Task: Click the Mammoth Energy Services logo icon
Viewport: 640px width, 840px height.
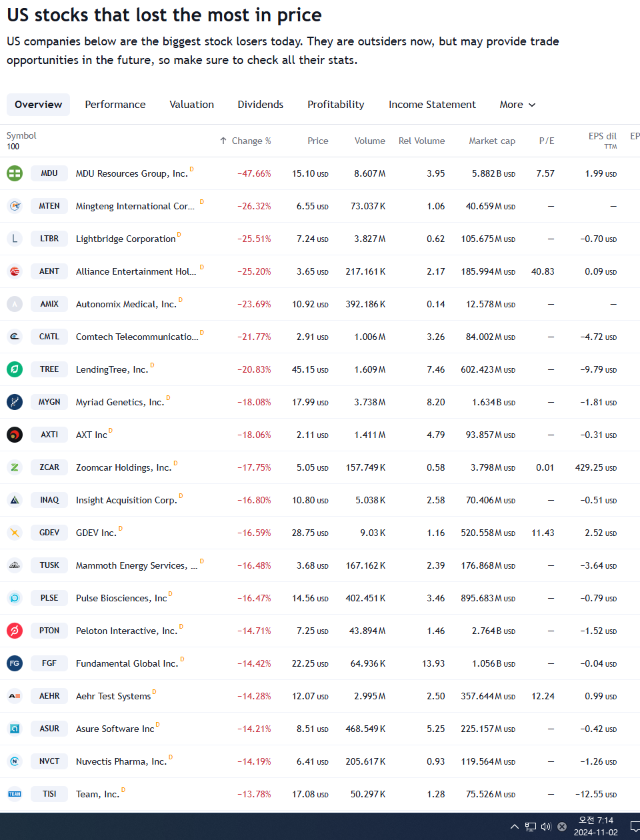Action: pyautogui.click(x=15, y=565)
